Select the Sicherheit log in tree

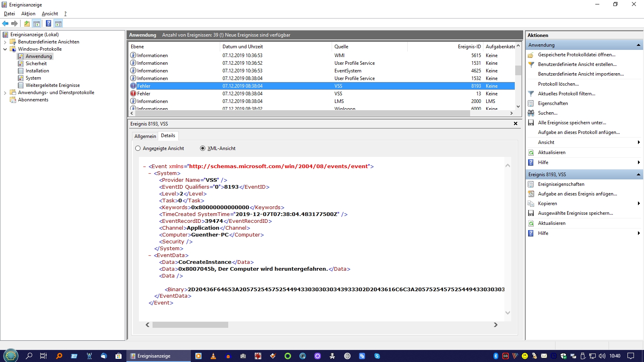36,64
